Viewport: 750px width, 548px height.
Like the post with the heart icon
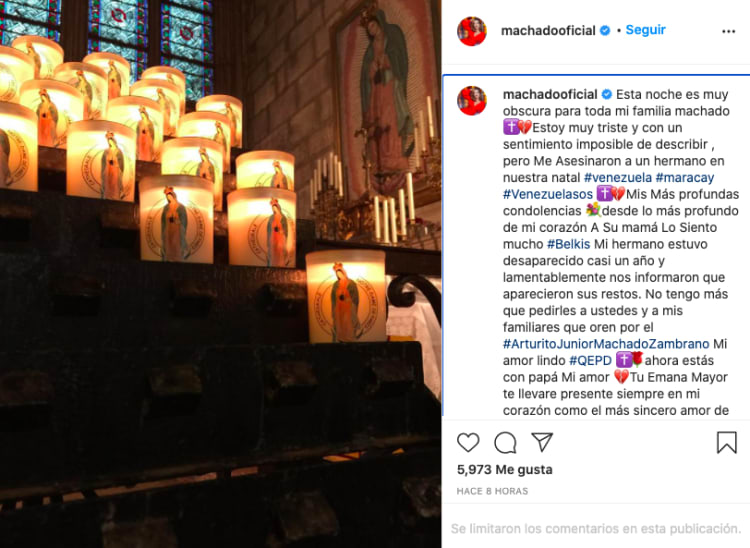(x=468, y=442)
